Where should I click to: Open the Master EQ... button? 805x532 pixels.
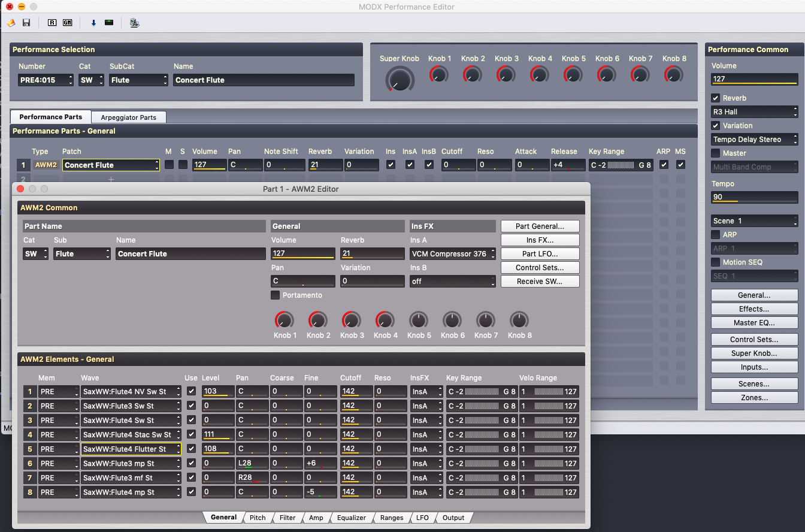pos(754,323)
